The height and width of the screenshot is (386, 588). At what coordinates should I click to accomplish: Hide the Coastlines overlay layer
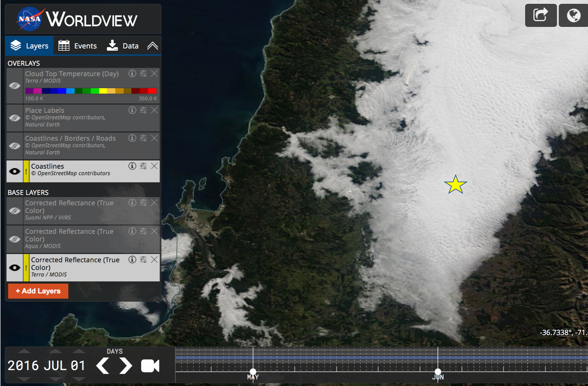(14, 171)
